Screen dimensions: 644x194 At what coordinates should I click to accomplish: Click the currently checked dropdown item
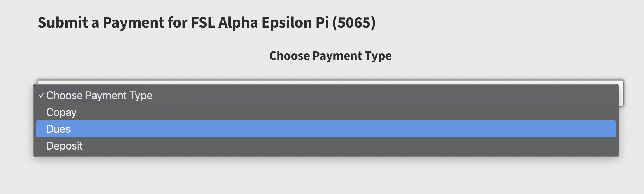99,95
